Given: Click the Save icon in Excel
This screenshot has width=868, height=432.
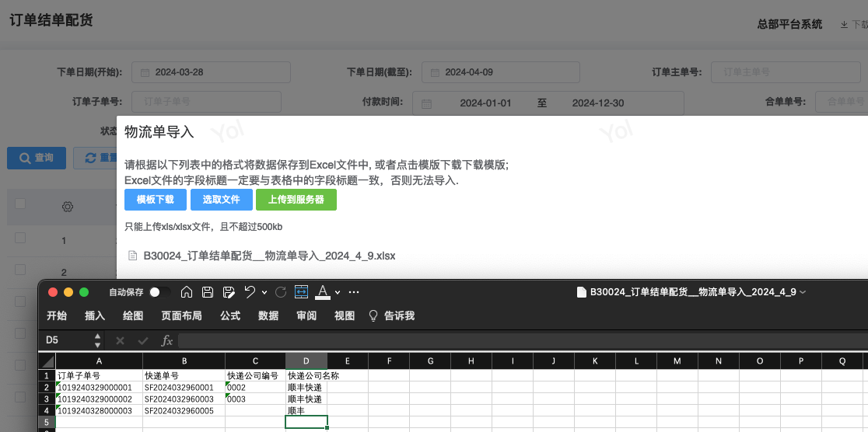Looking at the screenshot, I should (208, 292).
